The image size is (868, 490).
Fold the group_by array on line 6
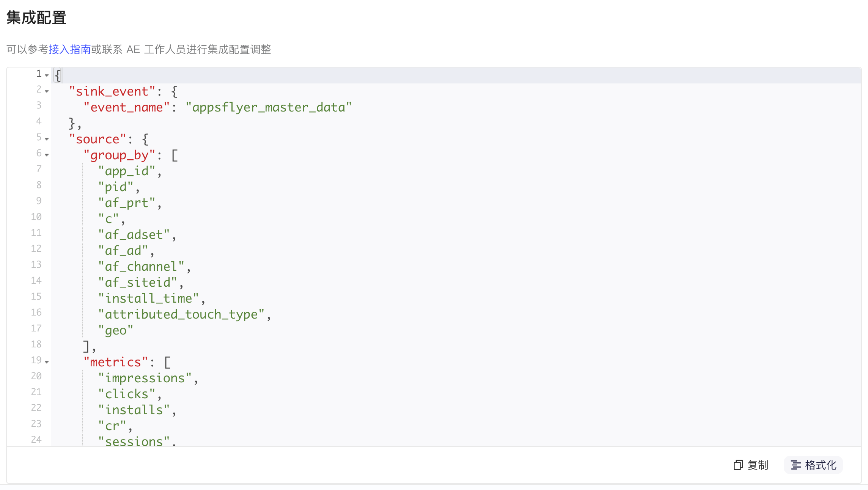click(x=47, y=155)
